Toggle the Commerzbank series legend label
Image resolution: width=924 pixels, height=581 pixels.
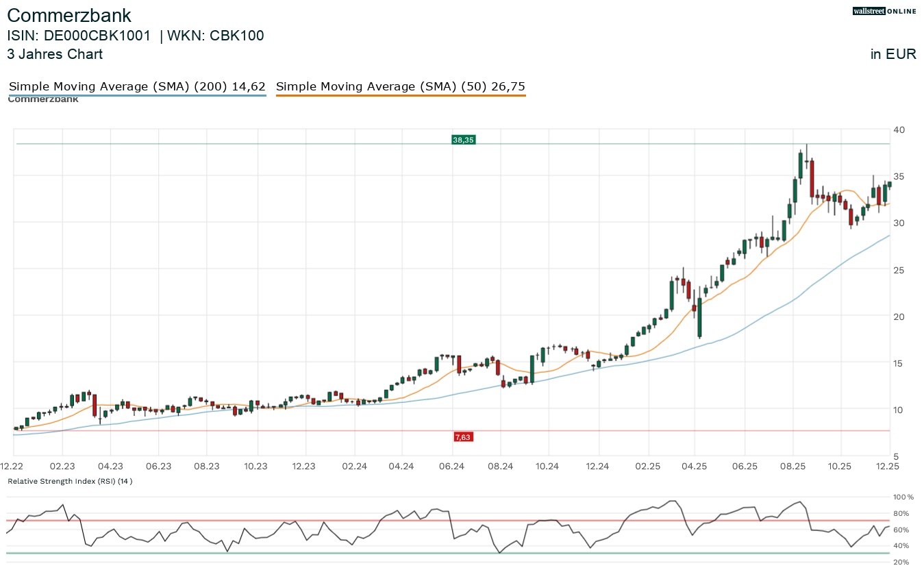pos(42,99)
